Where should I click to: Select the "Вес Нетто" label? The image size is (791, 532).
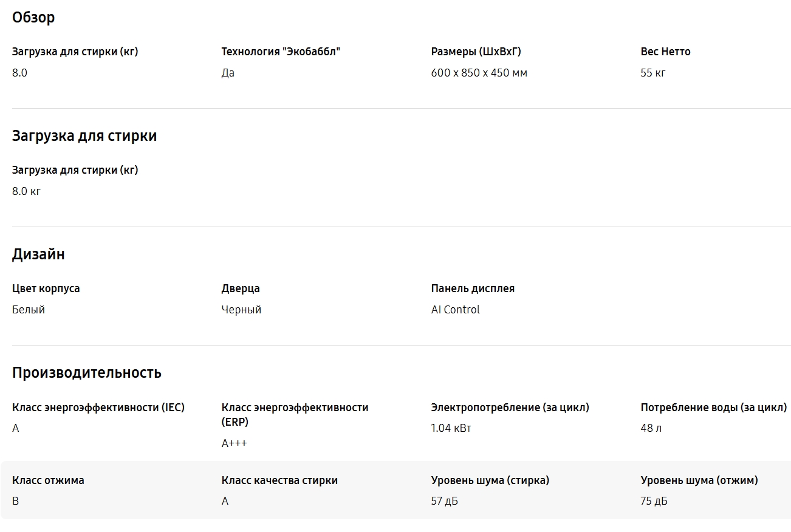pyautogui.click(x=665, y=52)
